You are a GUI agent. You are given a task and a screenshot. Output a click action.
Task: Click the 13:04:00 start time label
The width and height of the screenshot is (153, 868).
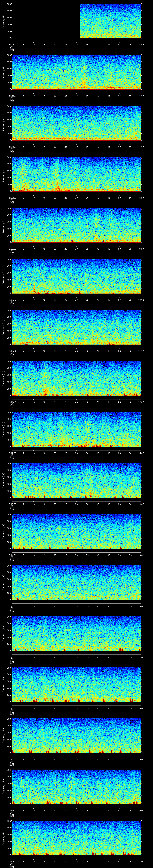pos(12,44)
